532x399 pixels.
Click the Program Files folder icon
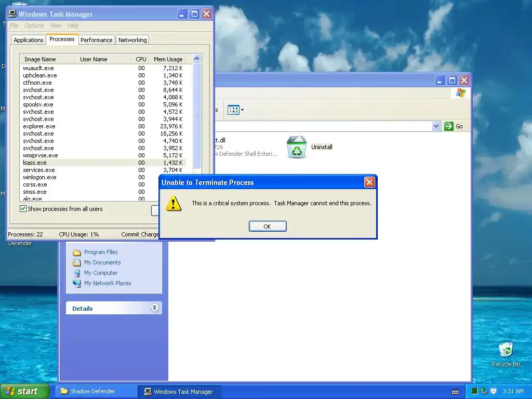[x=77, y=252]
